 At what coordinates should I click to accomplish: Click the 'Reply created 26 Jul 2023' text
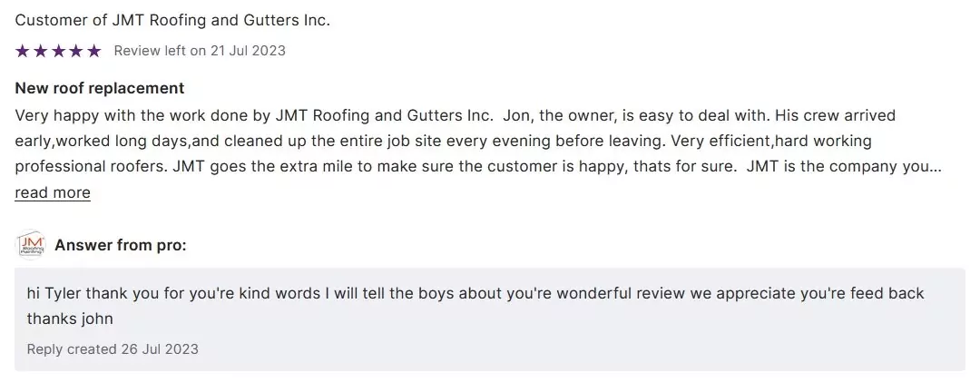point(113,348)
